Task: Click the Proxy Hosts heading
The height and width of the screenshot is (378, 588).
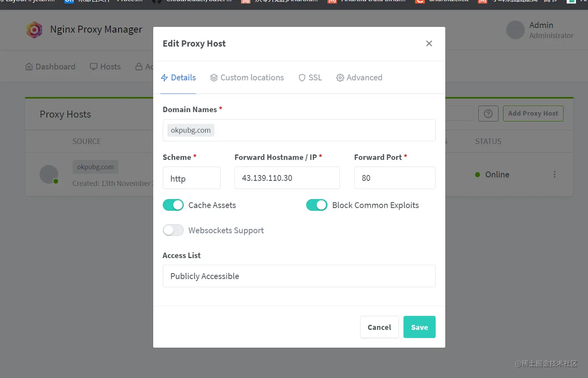Action: point(65,114)
